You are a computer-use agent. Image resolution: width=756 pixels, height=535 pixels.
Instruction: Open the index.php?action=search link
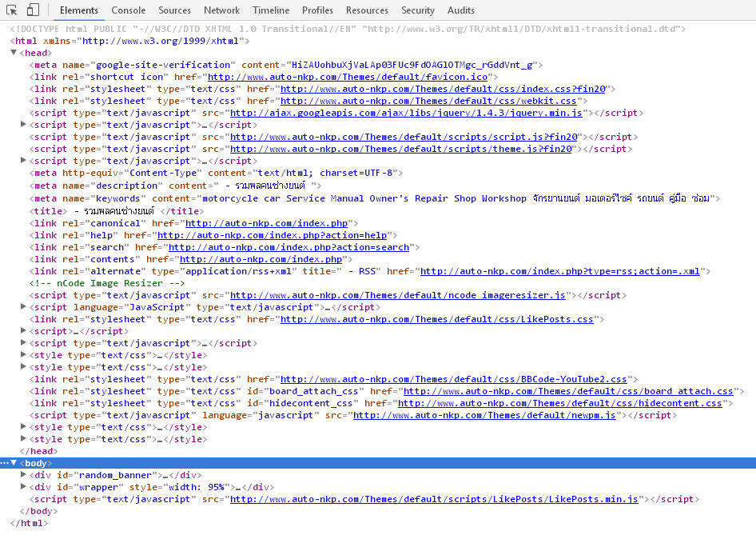pos(288,247)
